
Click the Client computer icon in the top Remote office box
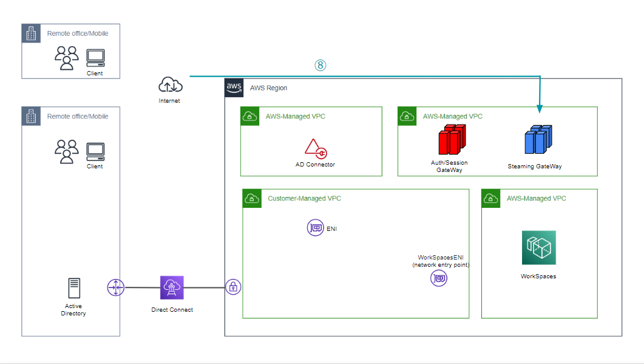tap(95, 58)
